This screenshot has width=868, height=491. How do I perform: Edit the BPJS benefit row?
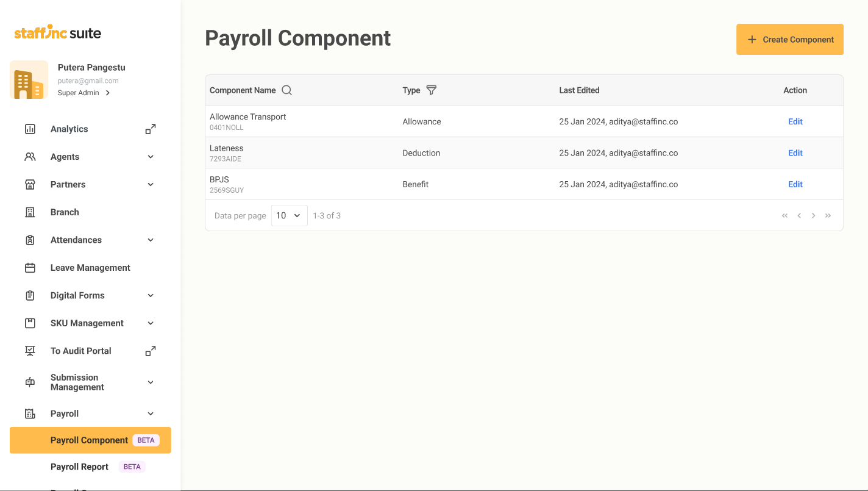pos(795,184)
